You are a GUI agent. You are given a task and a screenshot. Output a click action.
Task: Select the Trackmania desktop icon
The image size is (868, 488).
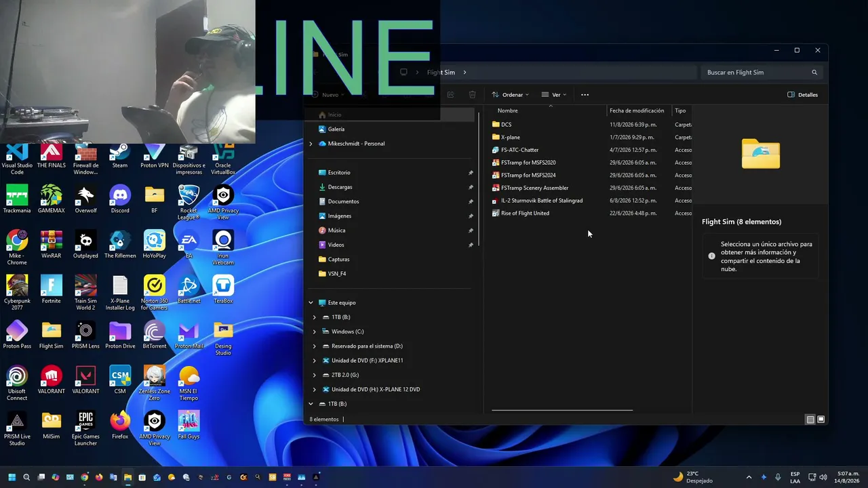(17, 199)
